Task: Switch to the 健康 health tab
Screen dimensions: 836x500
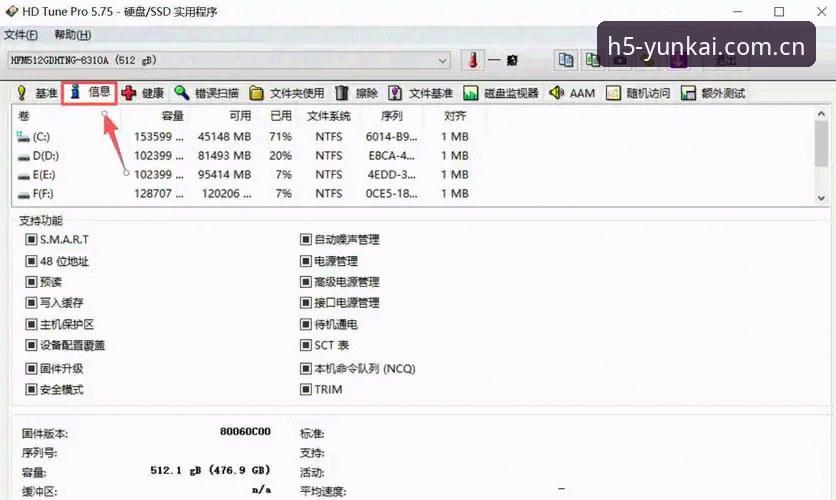Action: [143, 93]
